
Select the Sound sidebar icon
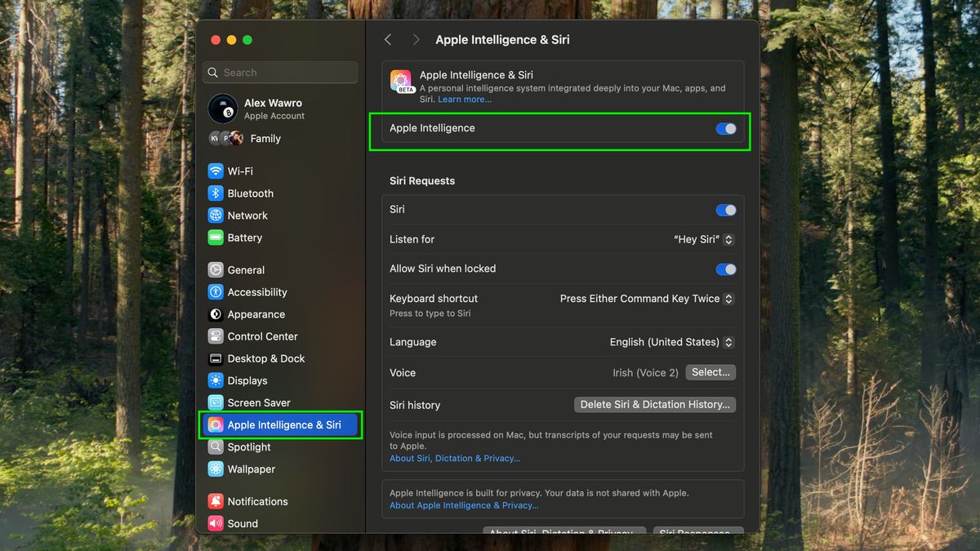[x=243, y=523]
